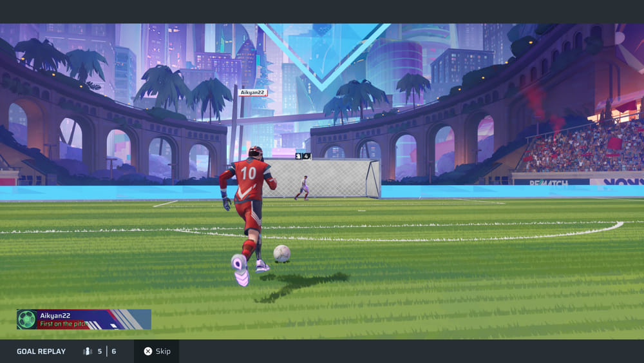Click the green soccer ball badge icon
The width and height of the screenshot is (644, 363).
tap(26, 319)
